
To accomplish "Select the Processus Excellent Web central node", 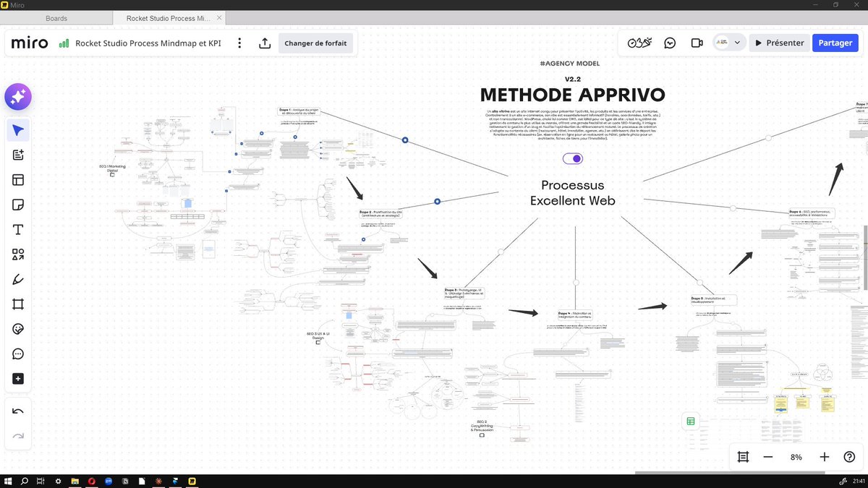I will [573, 193].
